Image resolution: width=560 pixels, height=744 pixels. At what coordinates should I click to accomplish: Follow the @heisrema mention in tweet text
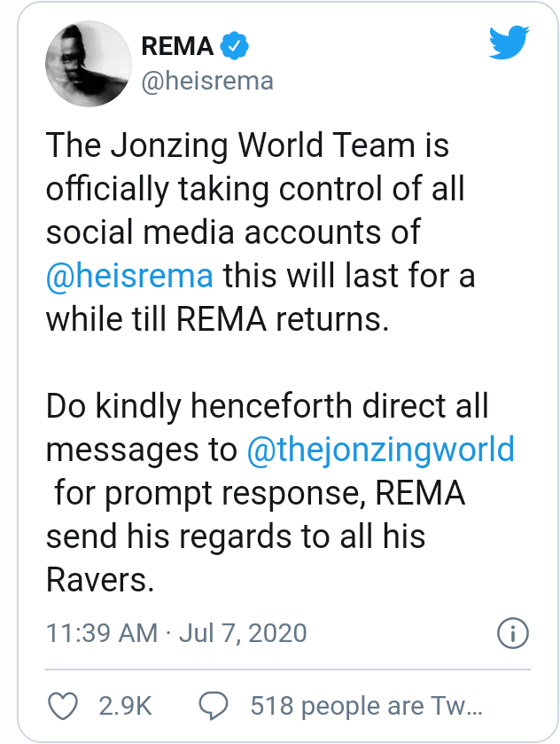click(129, 275)
